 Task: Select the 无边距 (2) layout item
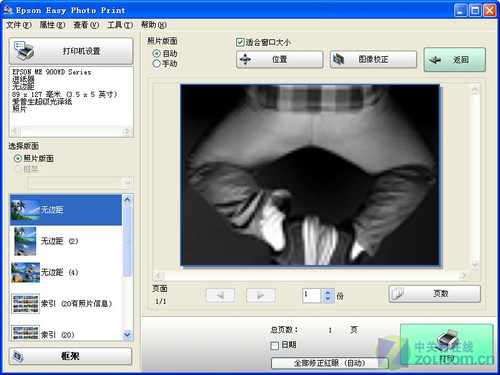66,241
